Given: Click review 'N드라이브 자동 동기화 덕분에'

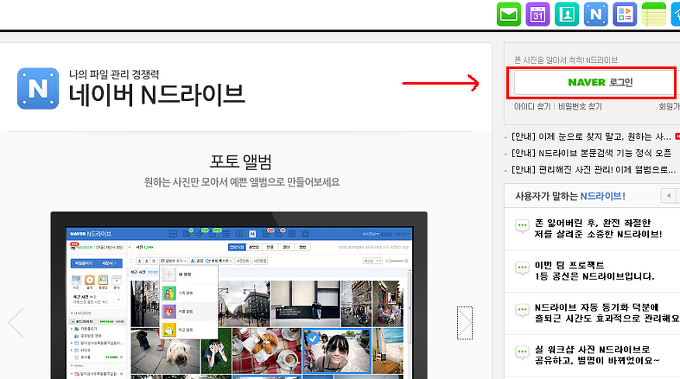Looking at the screenshot, I should (607, 313).
